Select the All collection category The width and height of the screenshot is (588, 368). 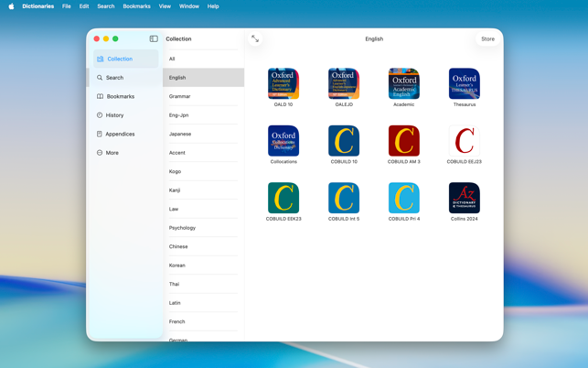[x=203, y=59]
